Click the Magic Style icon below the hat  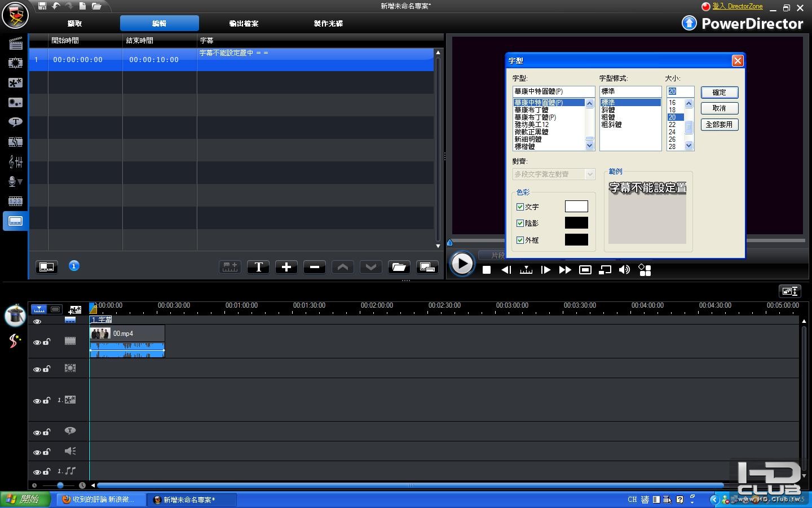click(x=15, y=341)
